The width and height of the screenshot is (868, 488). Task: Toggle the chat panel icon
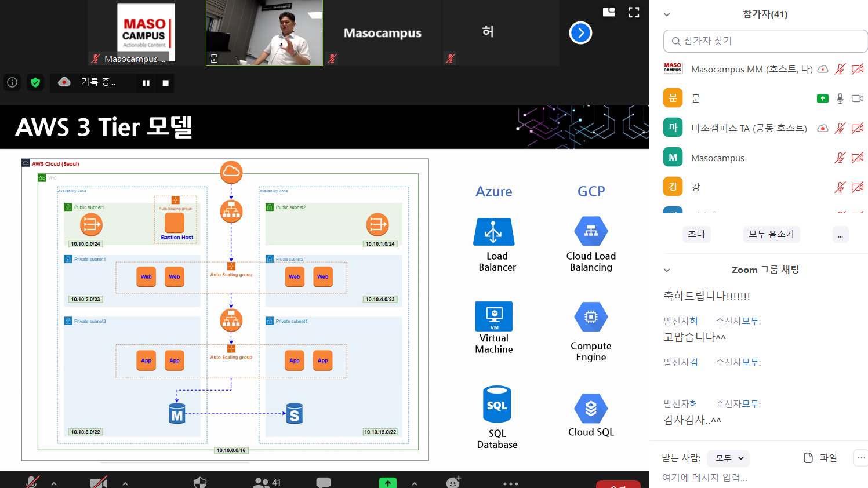[x=324, y=482]
